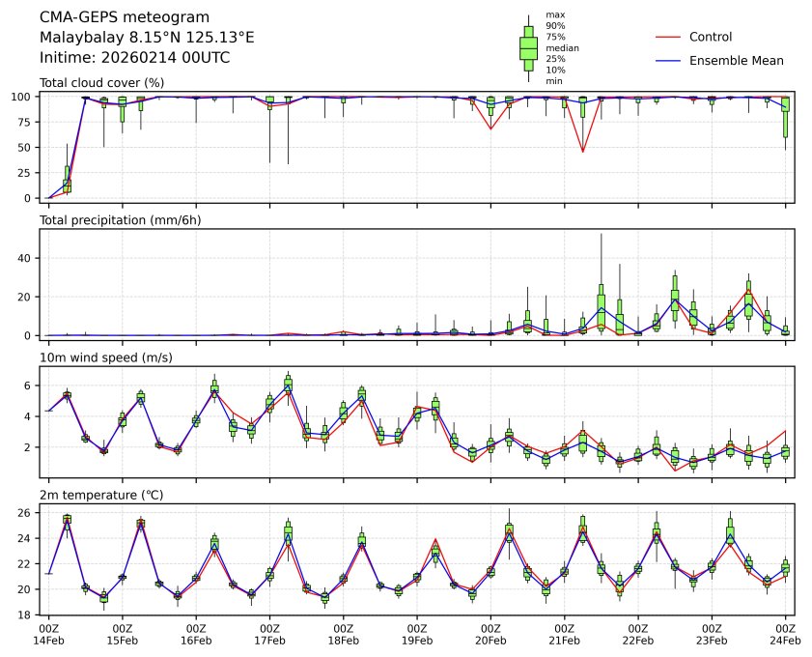This screenshot has height=657, width=812.
Task: Click the median label in the legend
Action: pos(562,47)
